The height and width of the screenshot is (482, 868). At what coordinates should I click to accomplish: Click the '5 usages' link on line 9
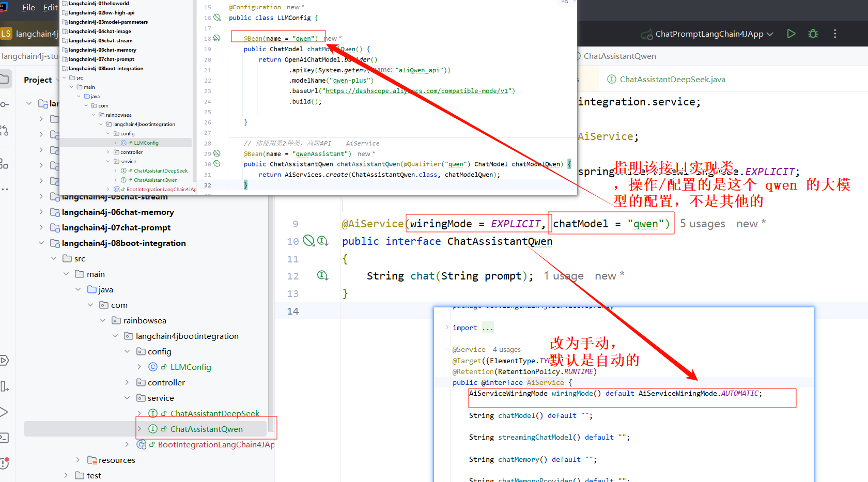pos(703,223)
